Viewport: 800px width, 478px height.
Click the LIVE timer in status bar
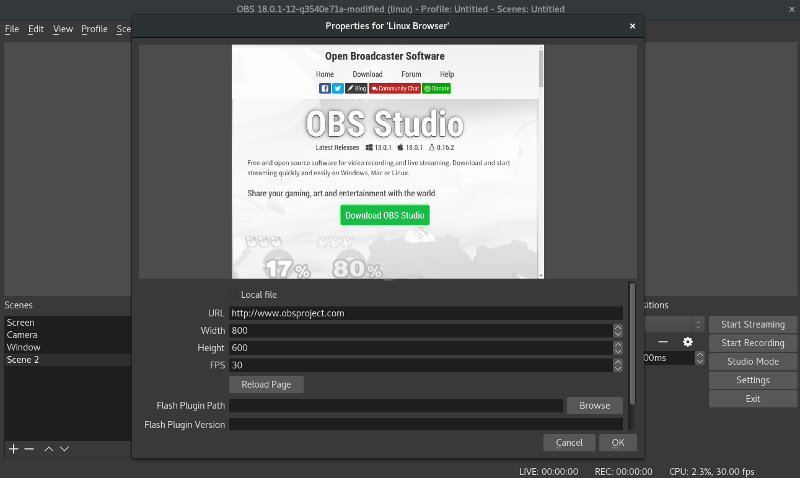click(548, 471)
